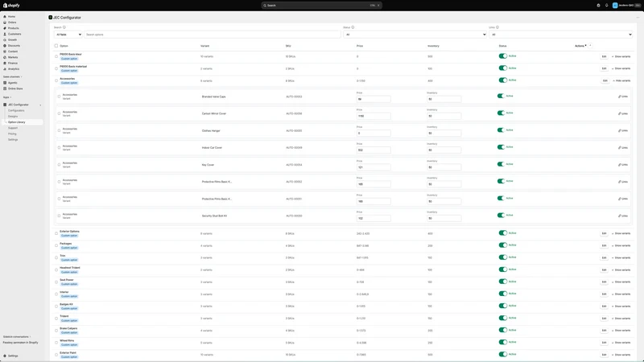Click the Inventory field for Clothes Hanger
Image resolution: width=644 pixels, height=362 pixels.
(x=444, y=133)
